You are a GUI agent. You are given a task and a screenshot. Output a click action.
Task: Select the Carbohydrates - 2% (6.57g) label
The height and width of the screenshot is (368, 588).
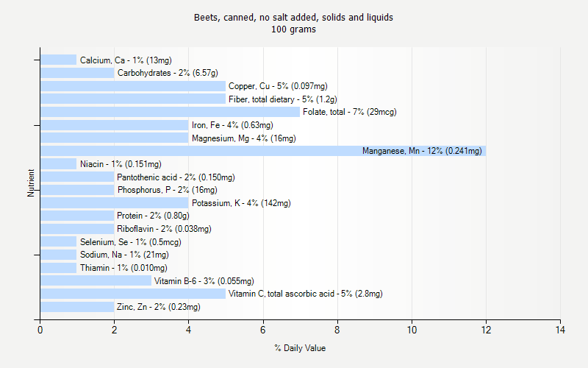168,73
